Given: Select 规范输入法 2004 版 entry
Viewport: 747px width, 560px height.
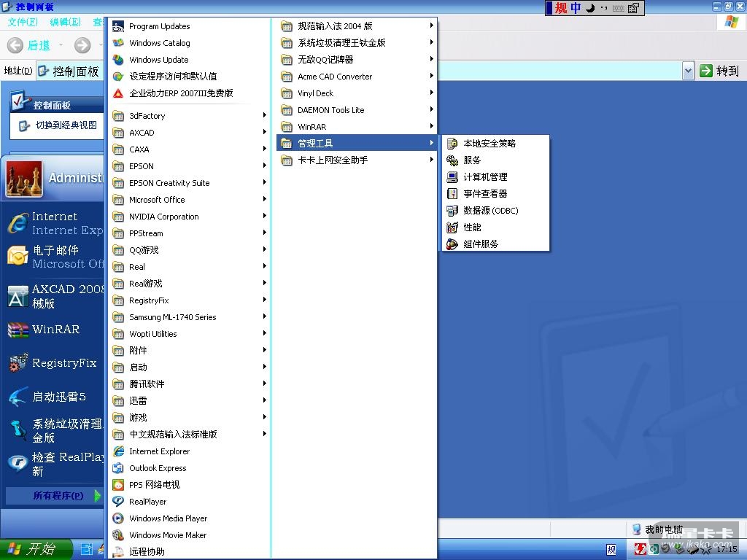Looking at the screenshot, I should 357,26.
